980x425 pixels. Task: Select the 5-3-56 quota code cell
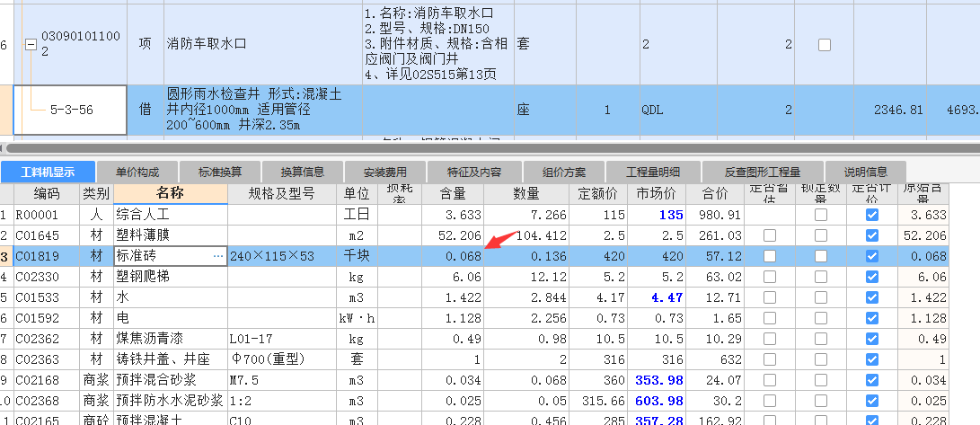tap(70, 110)
